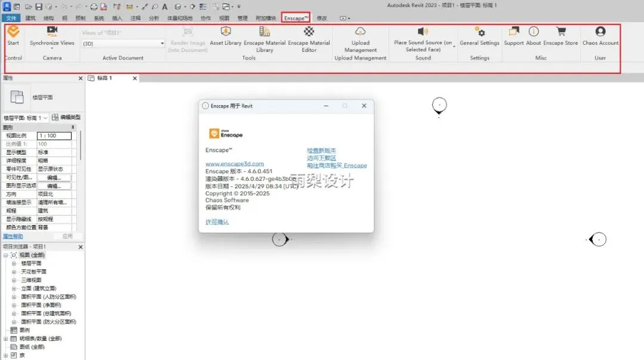The height and width of the screenshot is (360, 644).
Task: Click the Open folder icon in quick access toolbar
Action: point(29,7)
